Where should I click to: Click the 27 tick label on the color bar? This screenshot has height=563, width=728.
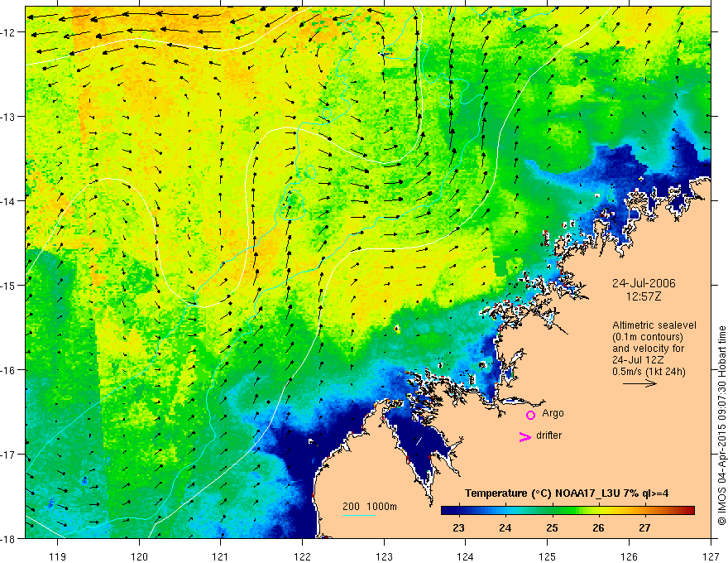click(x=644, y=527)
